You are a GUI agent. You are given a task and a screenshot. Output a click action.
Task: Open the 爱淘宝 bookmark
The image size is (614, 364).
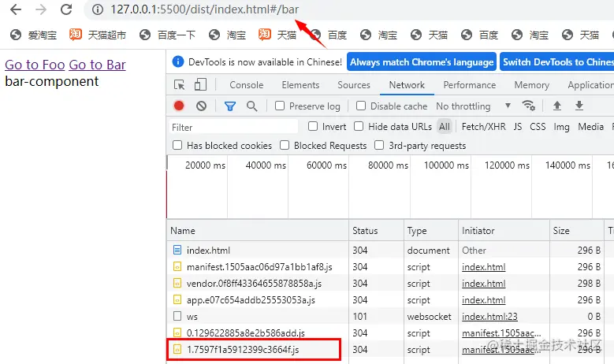33,35
